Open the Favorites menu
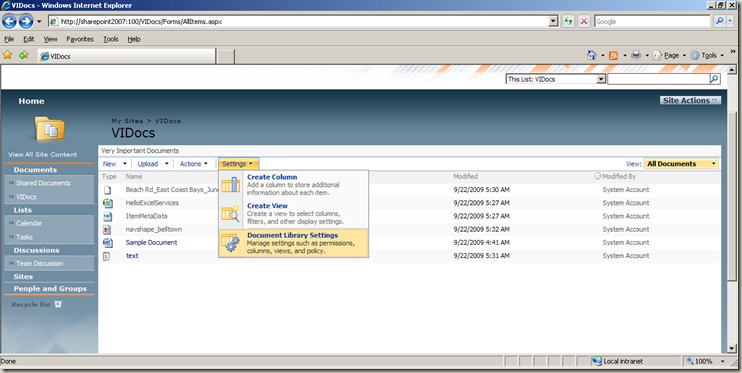 (x=80, y=39)
